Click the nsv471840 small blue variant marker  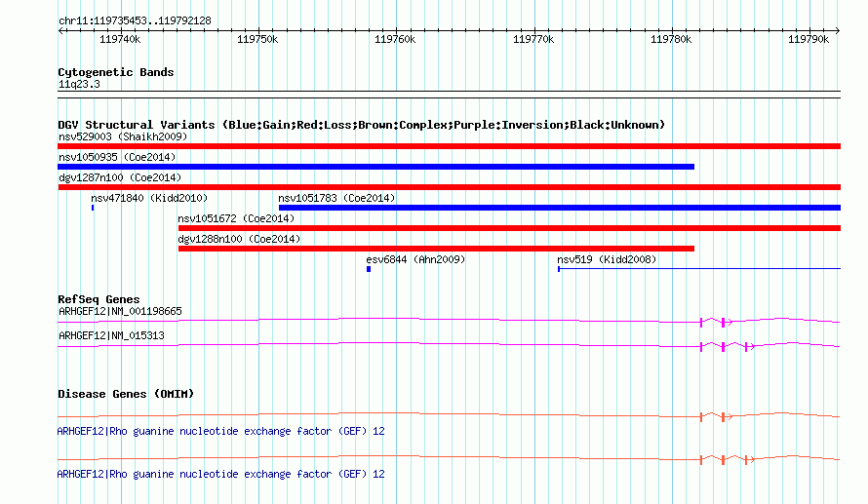click(x=93, y=208)
